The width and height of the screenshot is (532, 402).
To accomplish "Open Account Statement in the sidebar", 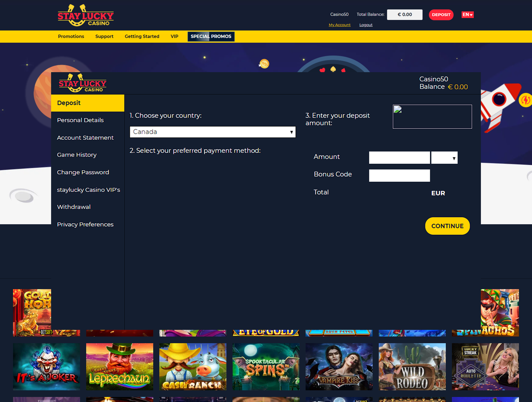I will click(x=85, y=138).
